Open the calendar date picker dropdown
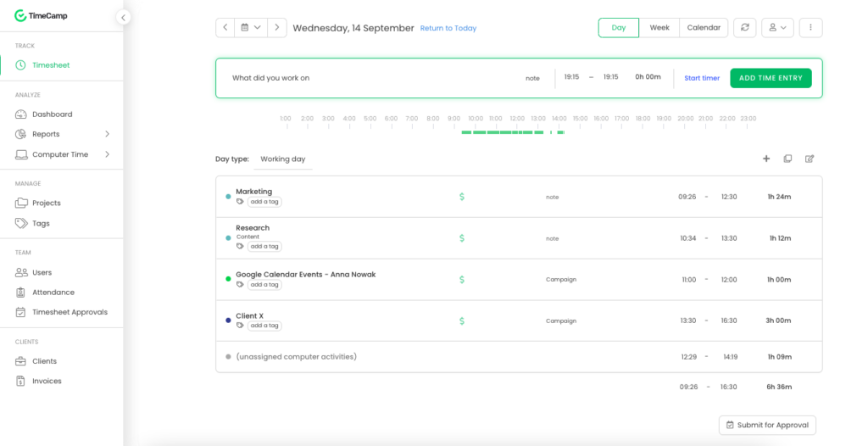 pos(251,28)
